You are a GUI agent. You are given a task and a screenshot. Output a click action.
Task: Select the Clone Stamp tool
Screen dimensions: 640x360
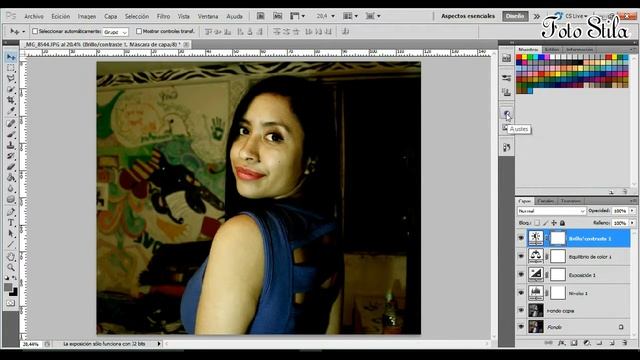click(x=11, y=145)
